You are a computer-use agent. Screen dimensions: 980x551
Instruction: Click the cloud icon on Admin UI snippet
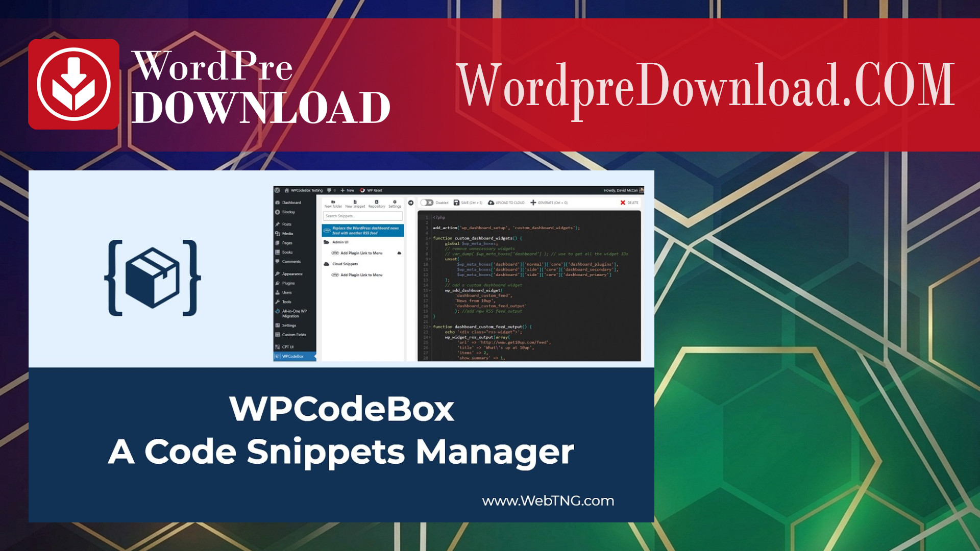pos(399,253)
